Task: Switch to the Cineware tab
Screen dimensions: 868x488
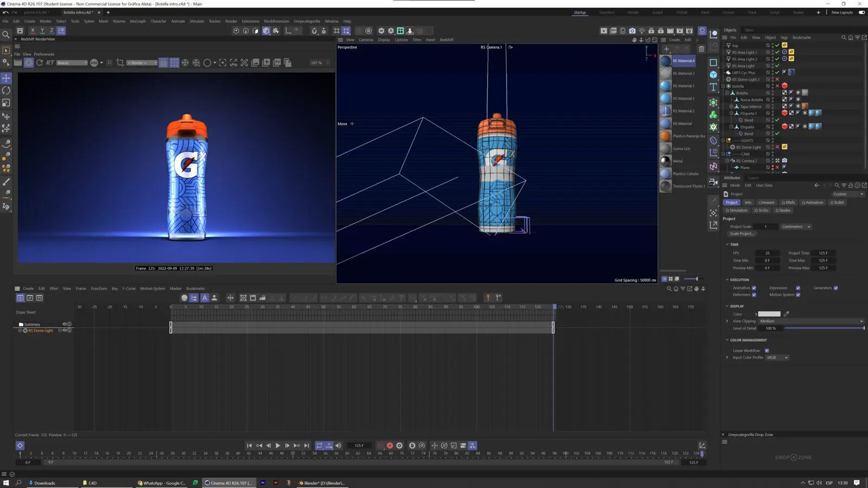Action: click(x=767, y=202)
